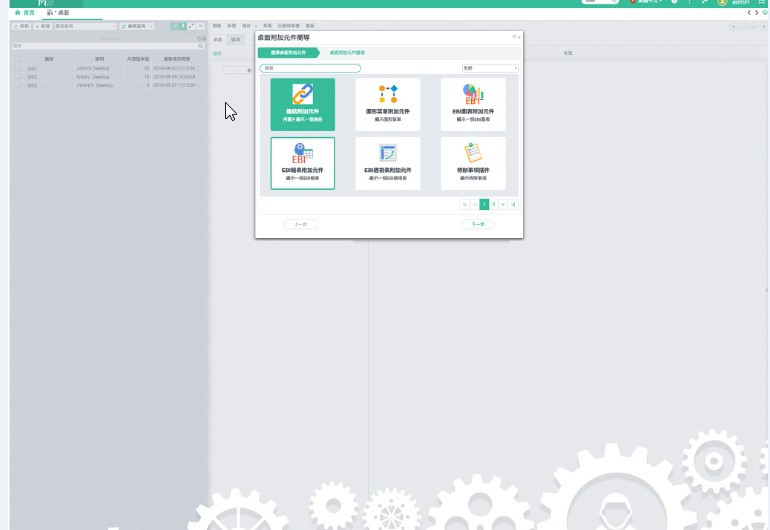Select the EBI report widget with head icon
This screenshot has width=770, height=530.
point(302,163)
